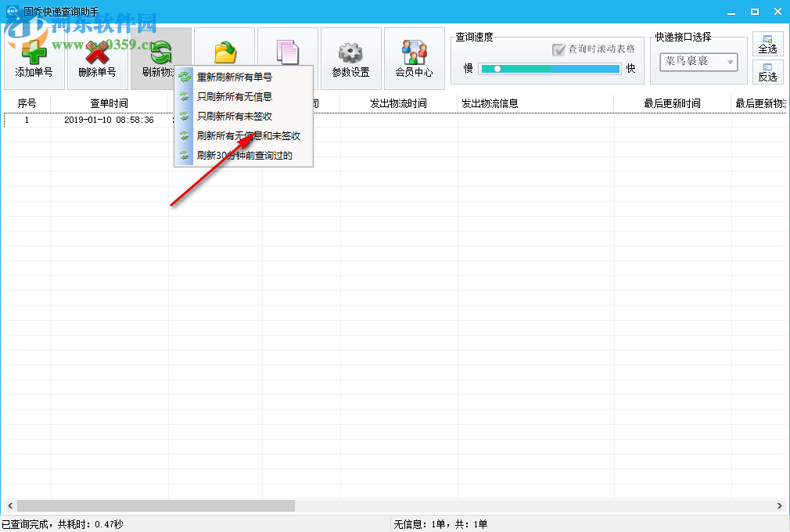
Task: Select 重新刷新所有单号 from the menu
Action: pyautogui.click(x=236, y=77)
